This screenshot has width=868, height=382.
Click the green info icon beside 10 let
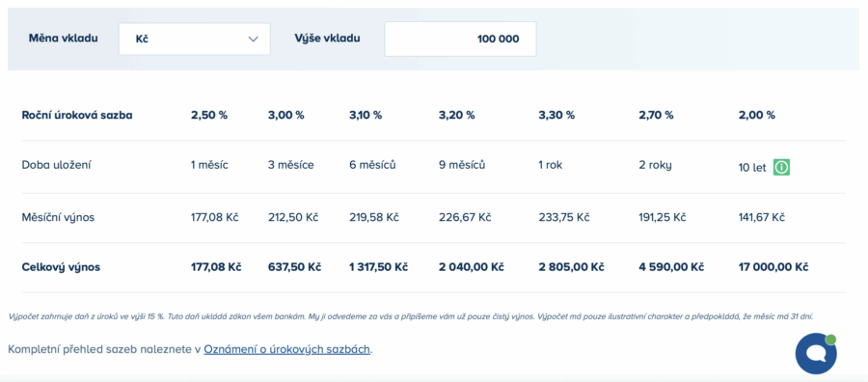point(781,167)
